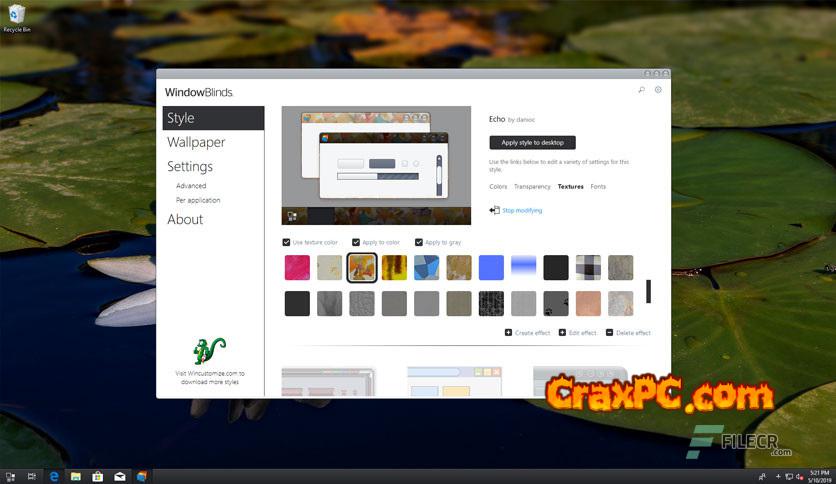Image resolution: width=836 pixels, height=484 pixels.
Task: Click the Delete effect minus icon
Action: 610,333
